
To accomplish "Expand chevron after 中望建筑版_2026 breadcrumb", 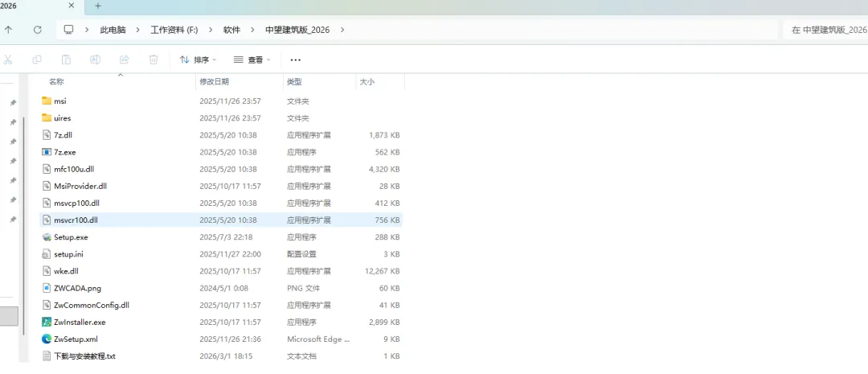I will point(342,30).
